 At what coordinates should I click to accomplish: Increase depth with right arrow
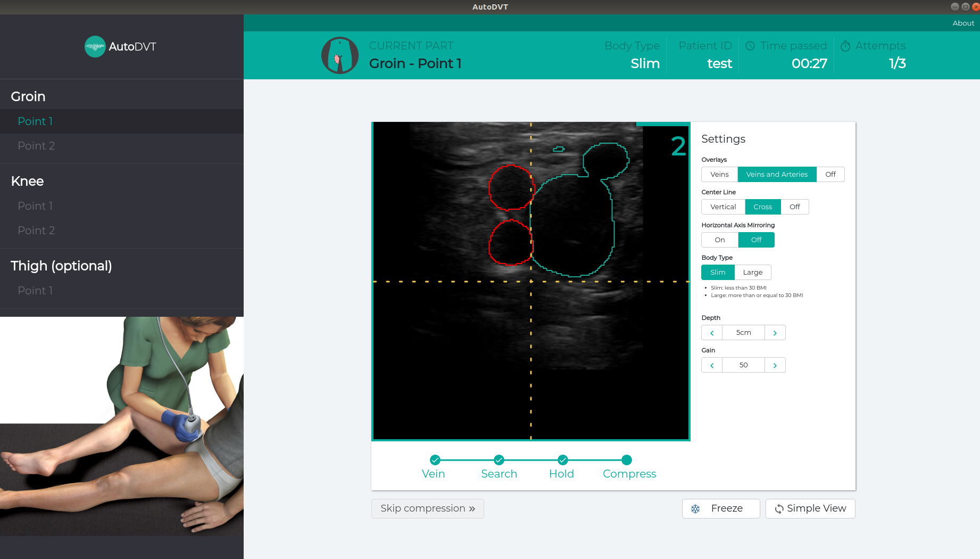point(775,333)
